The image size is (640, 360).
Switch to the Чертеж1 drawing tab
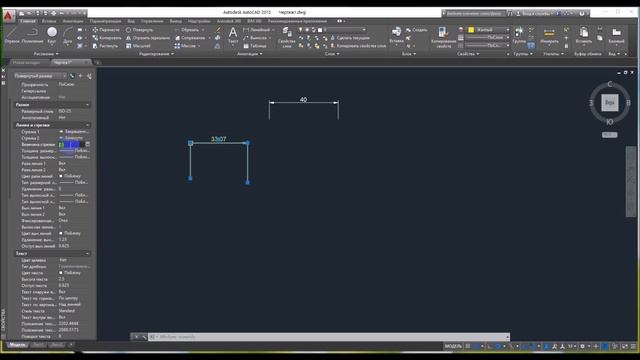pyautogui.click(x=71, y=62)
